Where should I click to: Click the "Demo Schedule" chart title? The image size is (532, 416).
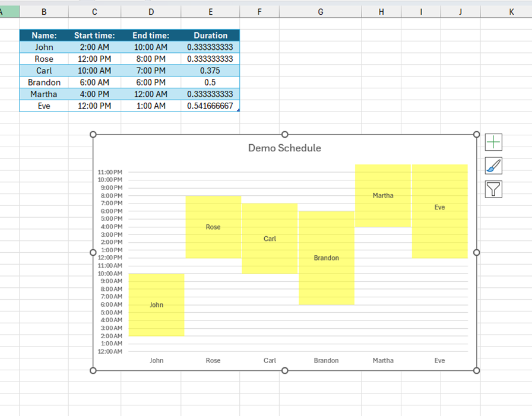[284, 148]
